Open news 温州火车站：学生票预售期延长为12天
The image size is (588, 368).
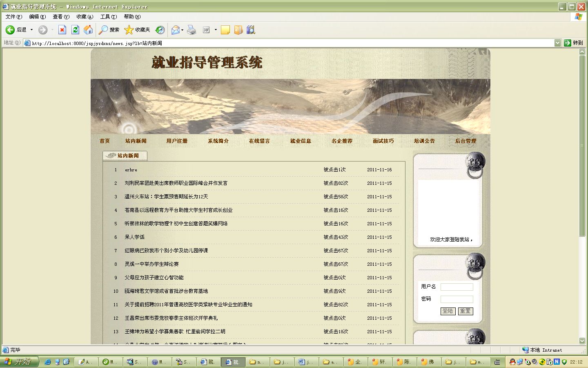click(166, 197)
